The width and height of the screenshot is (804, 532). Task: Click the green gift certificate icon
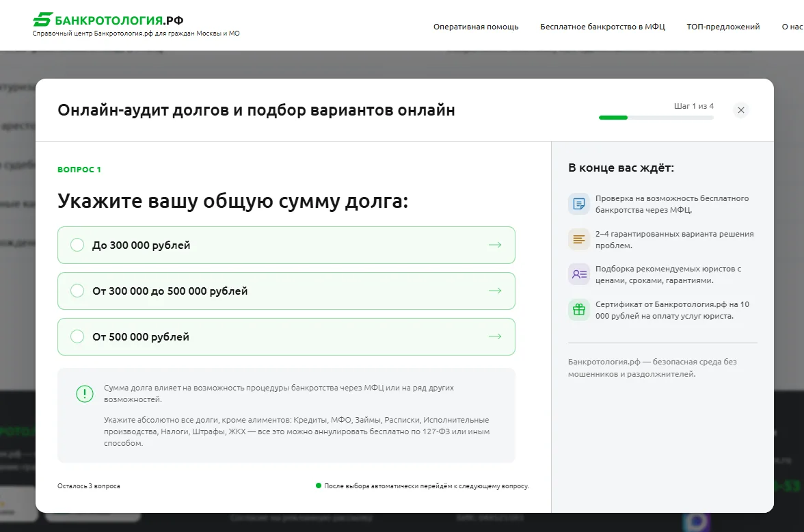click(579, 309)
